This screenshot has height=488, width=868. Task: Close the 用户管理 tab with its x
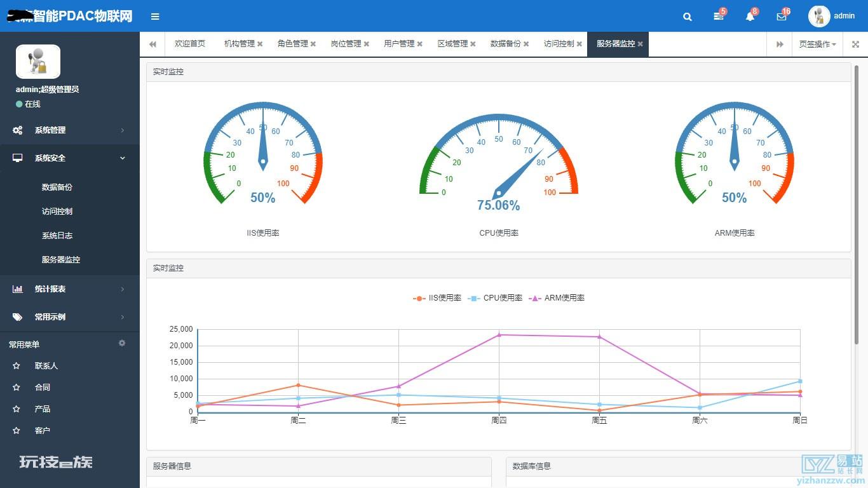[x=420, y=44]
